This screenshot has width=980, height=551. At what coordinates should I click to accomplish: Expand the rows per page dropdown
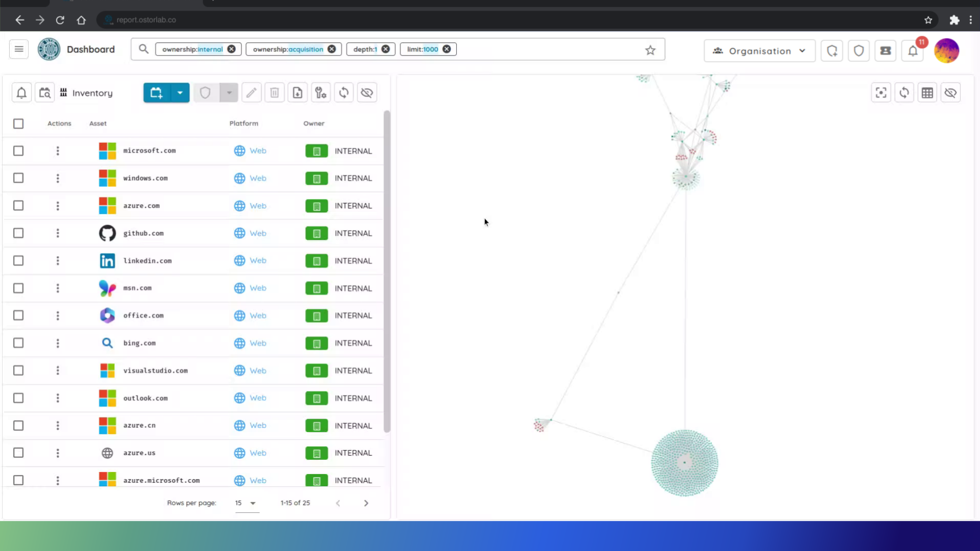[247, 503]
